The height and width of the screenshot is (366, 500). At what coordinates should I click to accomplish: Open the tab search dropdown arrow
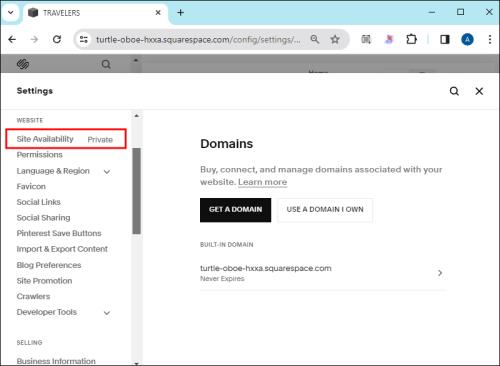11,13
